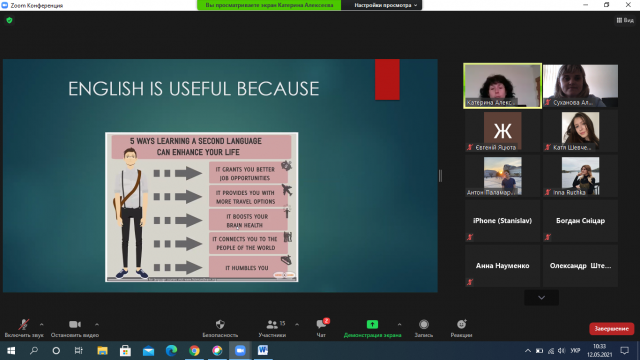The height and width of the screenshot is (360, 640).
Task: Open the Participants panel icon
Action: [272, 324]
